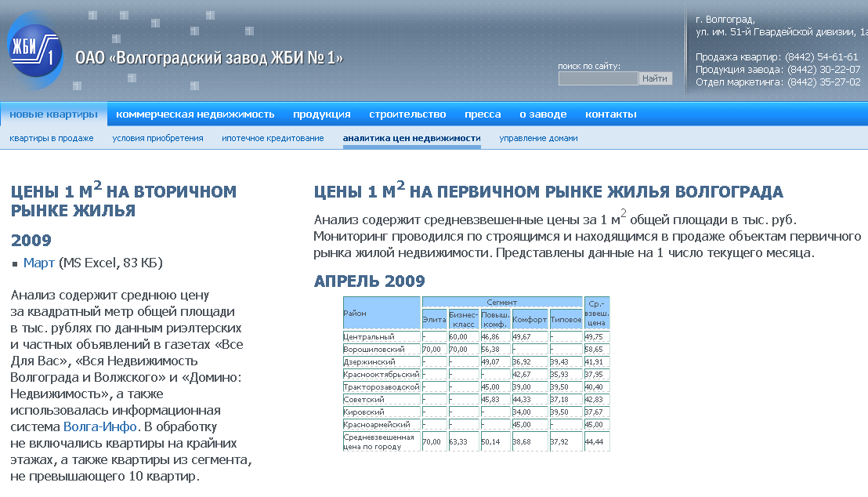Select the строительство menu item
Viewport: 868px width, 497px height.
[x=407, y=114]
